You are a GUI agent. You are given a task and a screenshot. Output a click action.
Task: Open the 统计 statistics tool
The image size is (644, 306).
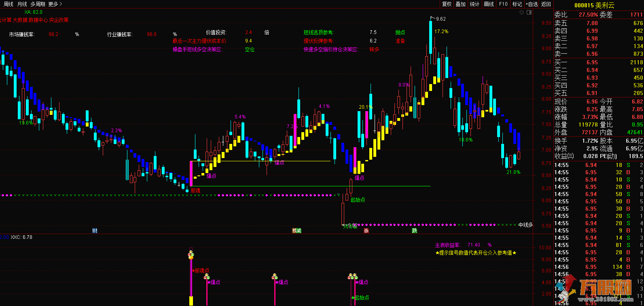475,4
